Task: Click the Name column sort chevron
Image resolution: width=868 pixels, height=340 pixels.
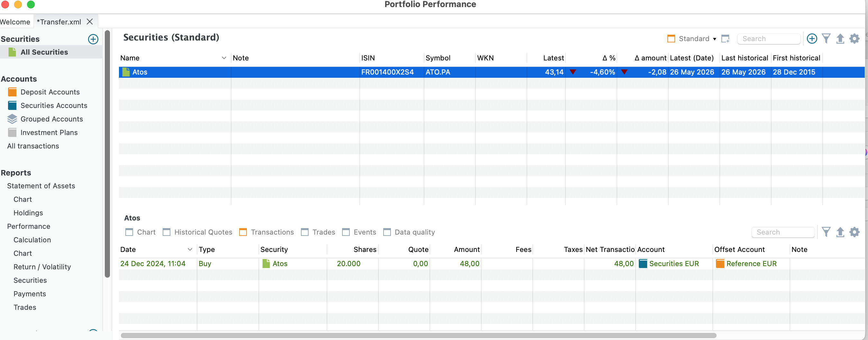Action: (224, 58)
